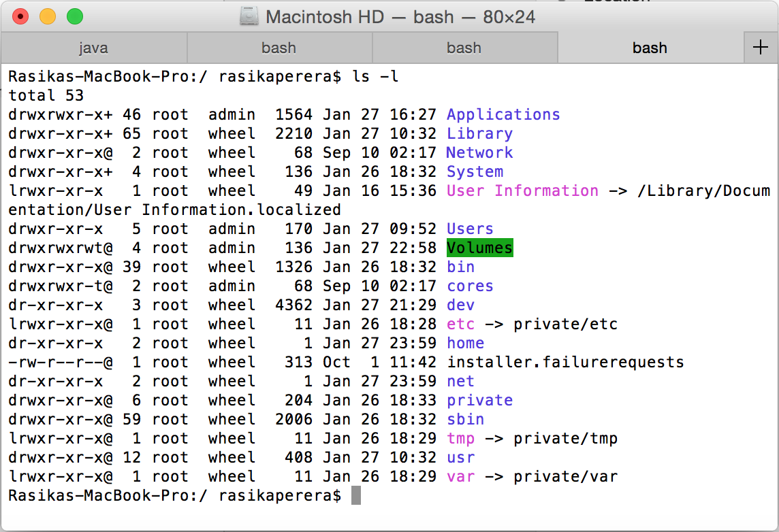Select the active rightmost bash tab
Image resolution: width=779 pixels, height=532 pixels.
(x=650, y=48)
